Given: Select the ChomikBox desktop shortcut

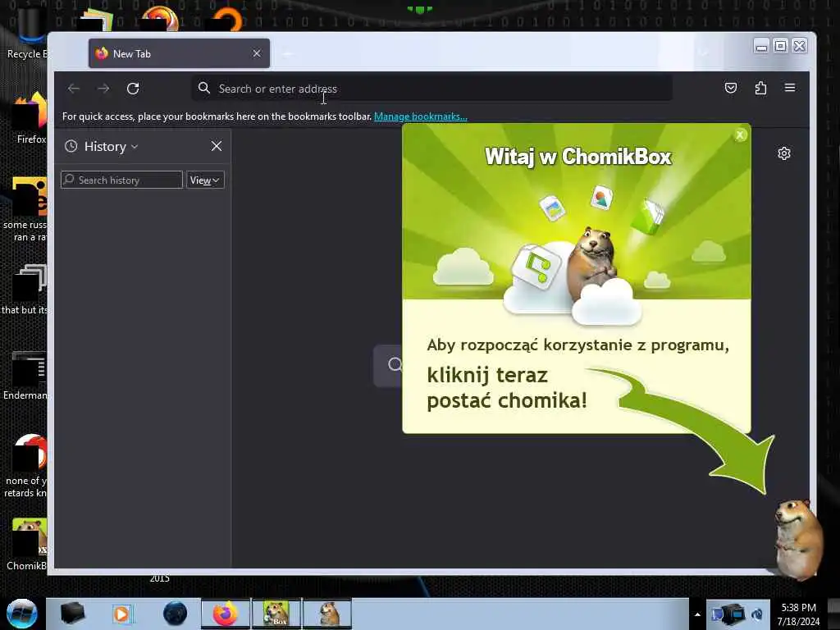Looking at the screenshot, I should (27, 545).
